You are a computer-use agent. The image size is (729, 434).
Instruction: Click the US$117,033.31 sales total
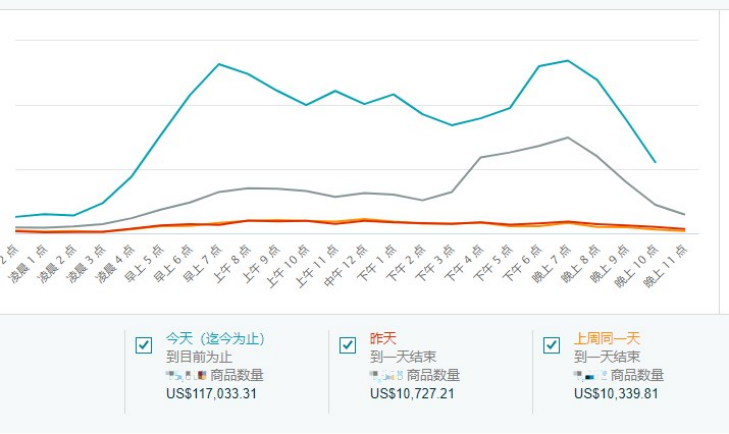point(212,393)
